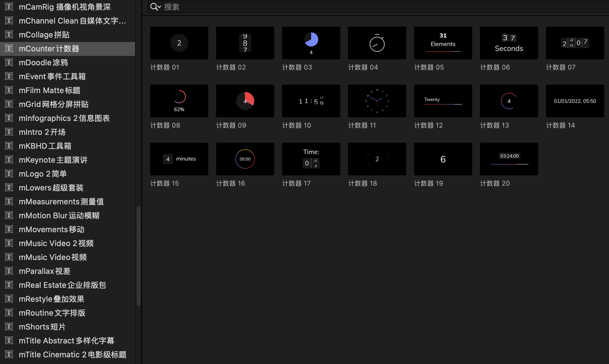
Task: Select 计数器 12 Twenty thumbnail
Action: click(443, 101)
